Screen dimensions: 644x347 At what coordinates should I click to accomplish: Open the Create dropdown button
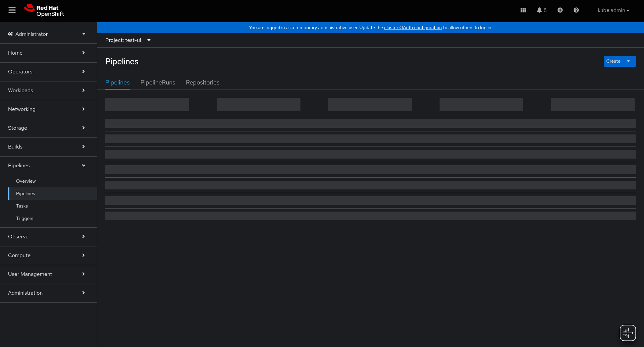pyautogui.click(x=620, y=61)
